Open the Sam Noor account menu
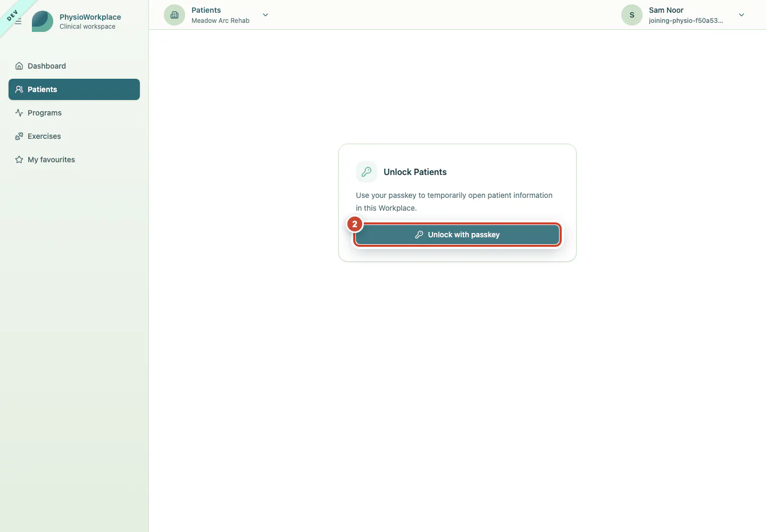Screen dimensions: 766x532 point(684,15)
